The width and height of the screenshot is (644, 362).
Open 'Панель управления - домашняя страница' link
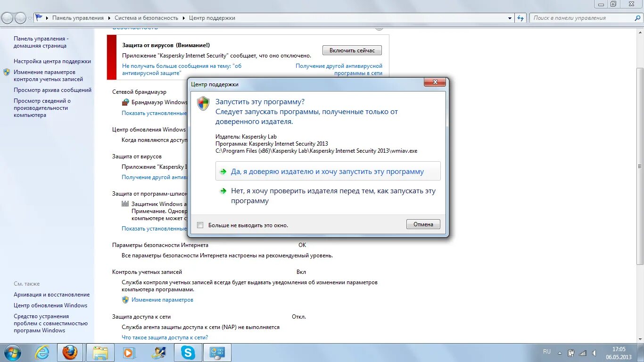(41, 42)
